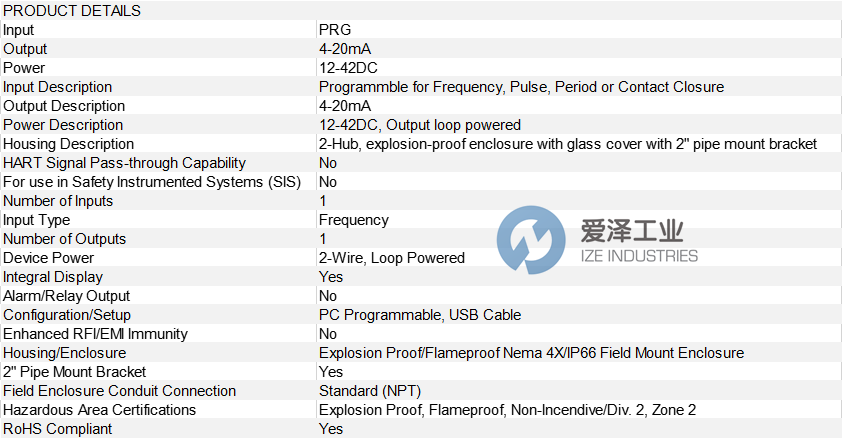Viewport: 842px width, 438px height.
Task: Click the Input Description label
Action: coord(57,87)
